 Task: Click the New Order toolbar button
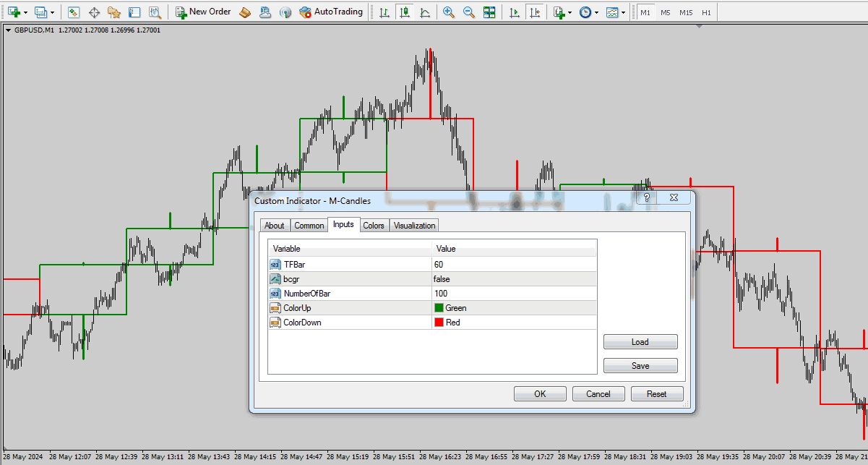pos(203,12)
